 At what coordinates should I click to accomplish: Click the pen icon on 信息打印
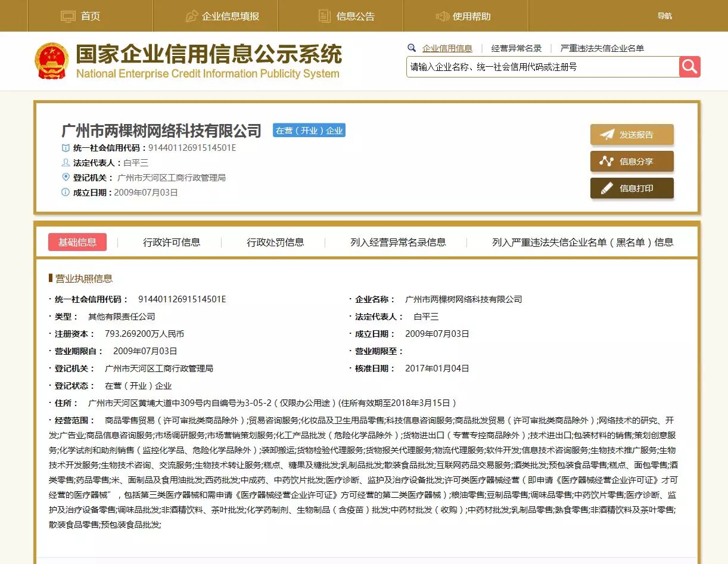(606, 188)
